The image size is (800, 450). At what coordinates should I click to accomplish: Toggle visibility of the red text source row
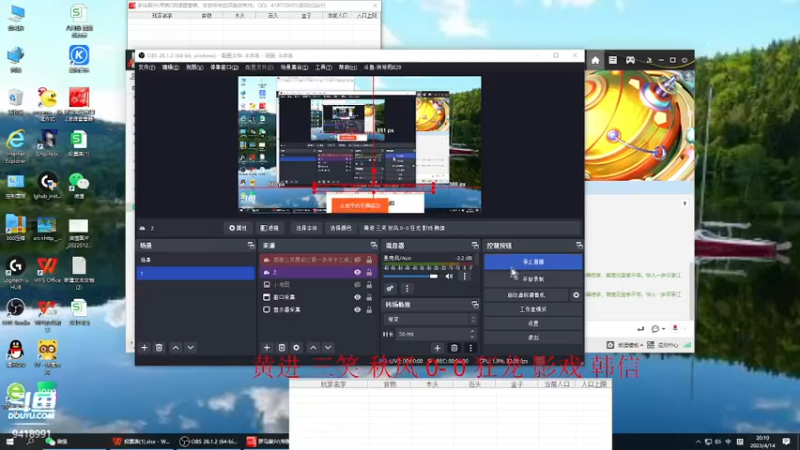point(358,260)
